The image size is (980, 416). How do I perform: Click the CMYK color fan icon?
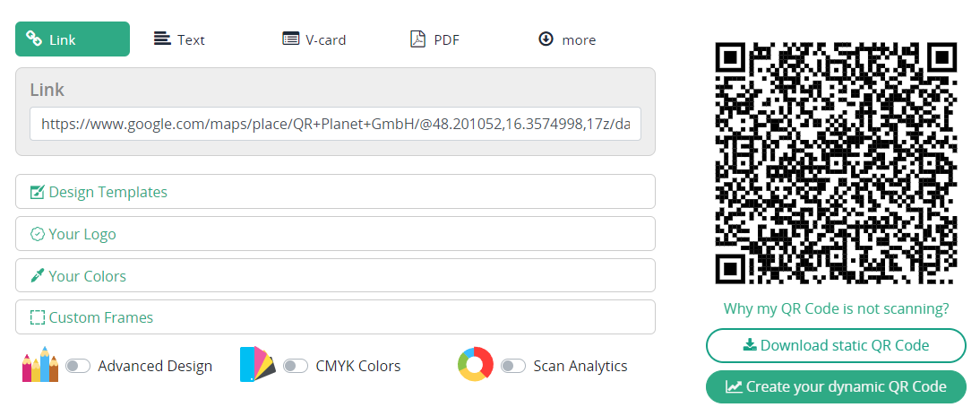pyautogui.click(x=257, y=364)
